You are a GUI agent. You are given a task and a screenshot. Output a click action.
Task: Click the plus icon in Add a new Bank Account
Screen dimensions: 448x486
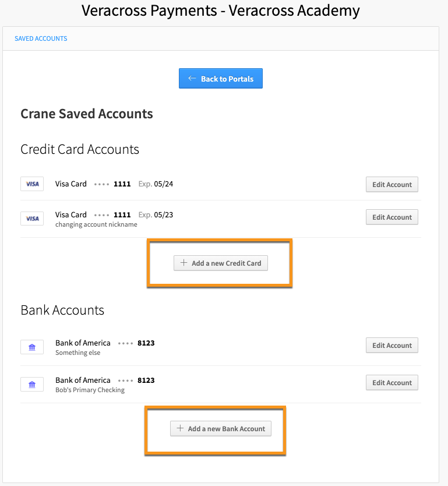tap(179, 428)
